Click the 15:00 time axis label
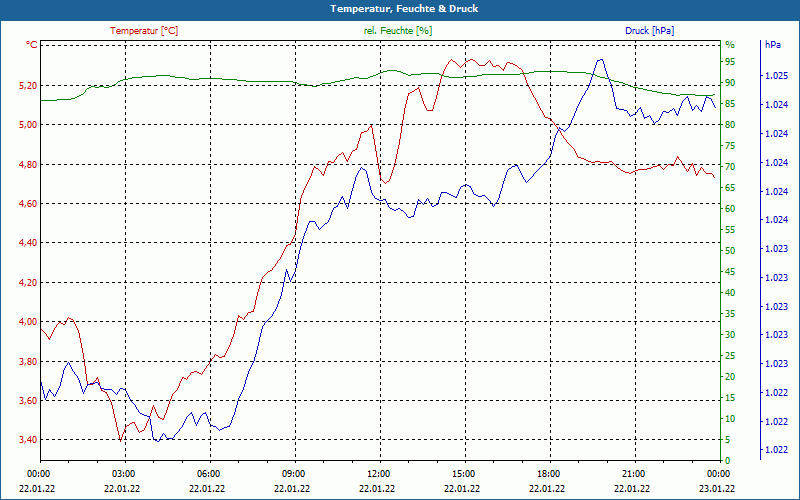800x500 pixels. [462, 473]
